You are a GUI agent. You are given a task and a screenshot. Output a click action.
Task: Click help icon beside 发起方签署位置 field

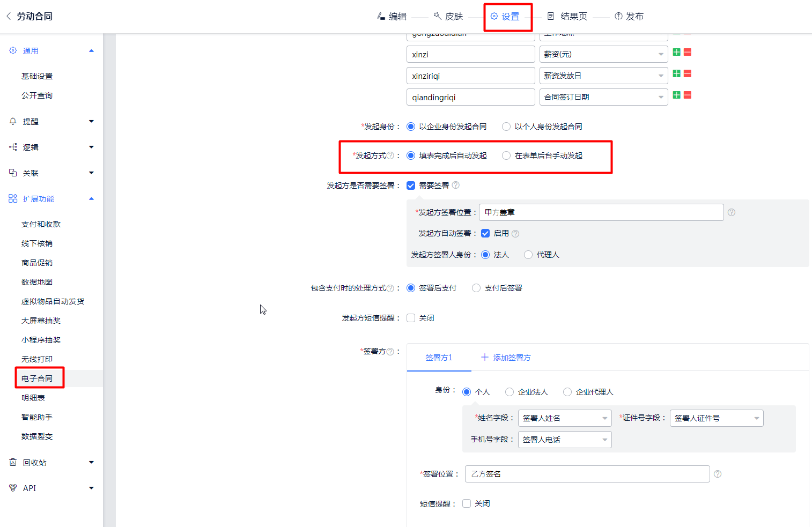[x=732, y=212]
